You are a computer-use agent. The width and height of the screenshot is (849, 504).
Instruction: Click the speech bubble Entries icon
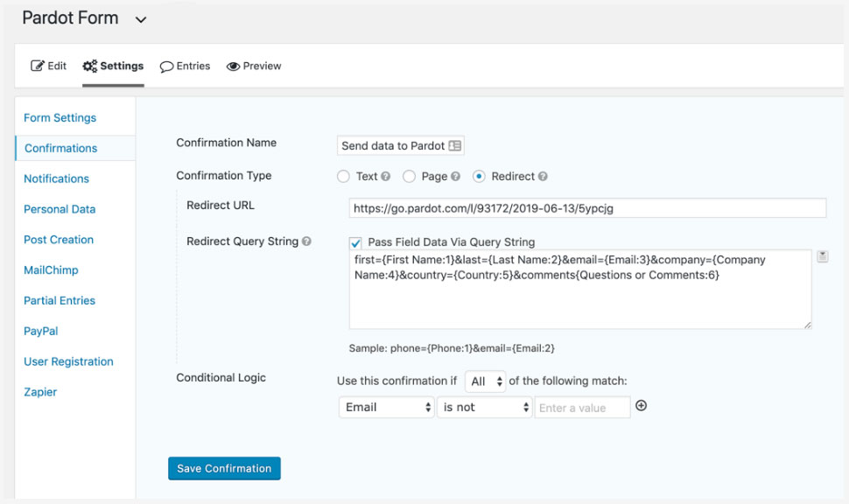(166, 66)
